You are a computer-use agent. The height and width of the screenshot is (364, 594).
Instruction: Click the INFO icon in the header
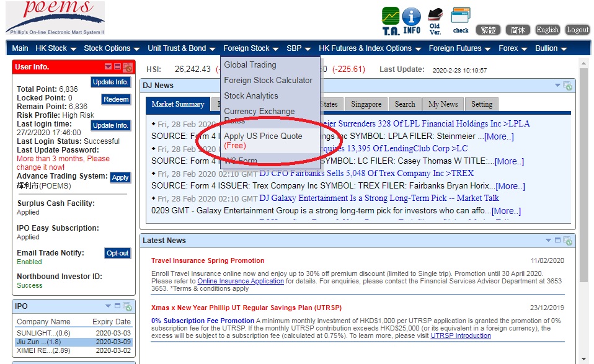(411, 20)
